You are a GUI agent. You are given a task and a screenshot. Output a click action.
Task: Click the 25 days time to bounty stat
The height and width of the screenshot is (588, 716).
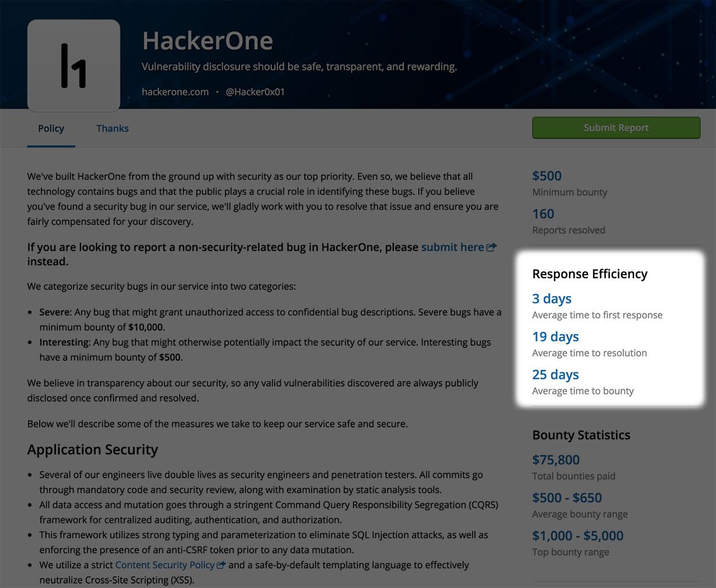pyautogui.click(x=555, y=375)
